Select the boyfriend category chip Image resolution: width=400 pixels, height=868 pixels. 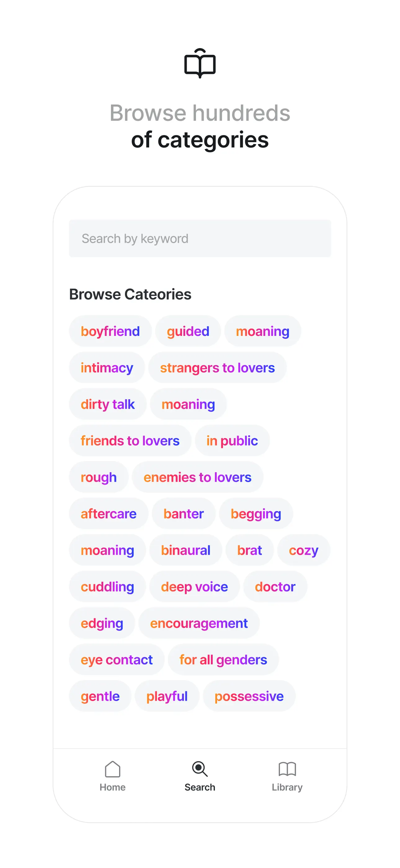click(x=110, y=331)
